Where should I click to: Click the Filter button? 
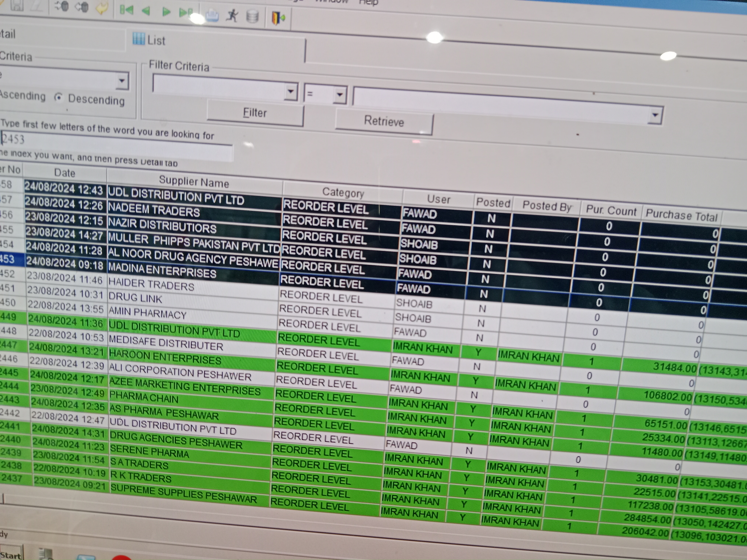[255, 113]
